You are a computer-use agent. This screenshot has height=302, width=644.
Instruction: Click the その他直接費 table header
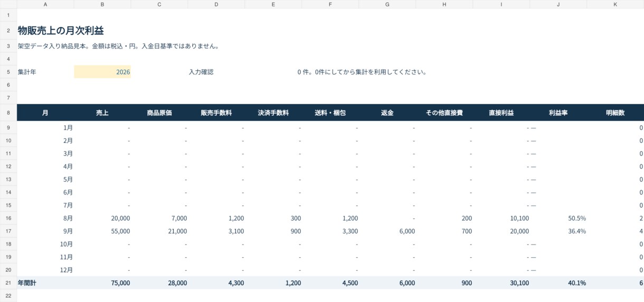pos(444,113)
